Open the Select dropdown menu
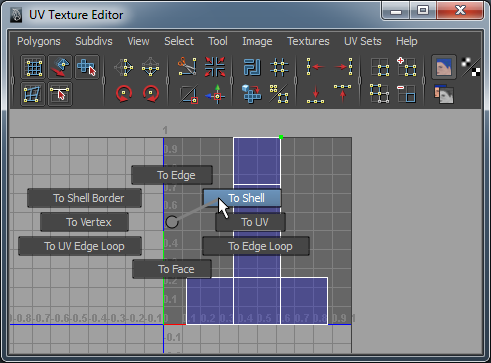The width and height of the screenshot is (491, 363). click(179, 41)
